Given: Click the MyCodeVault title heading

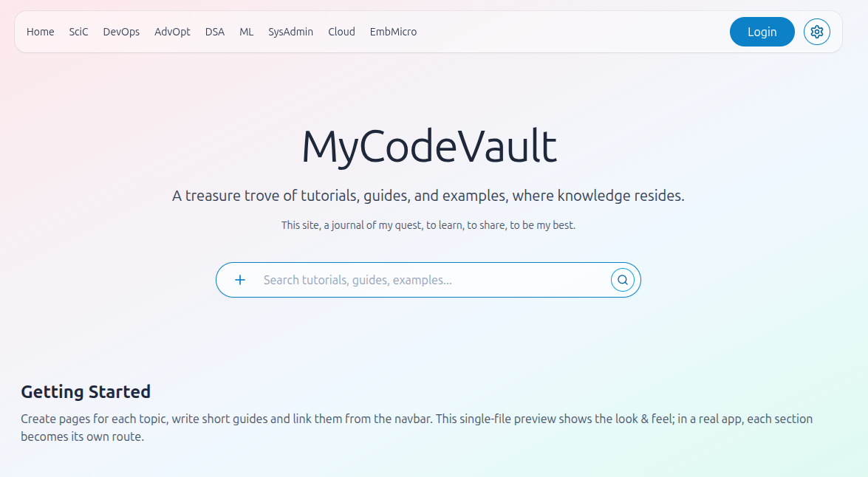Looking at the screenshot, I should point(428,147).
